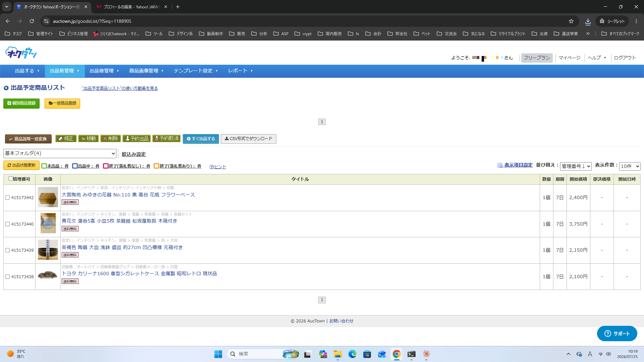Go back with the browser back arrow
Screen dimensions: 644x362
(x=8, y=21)
